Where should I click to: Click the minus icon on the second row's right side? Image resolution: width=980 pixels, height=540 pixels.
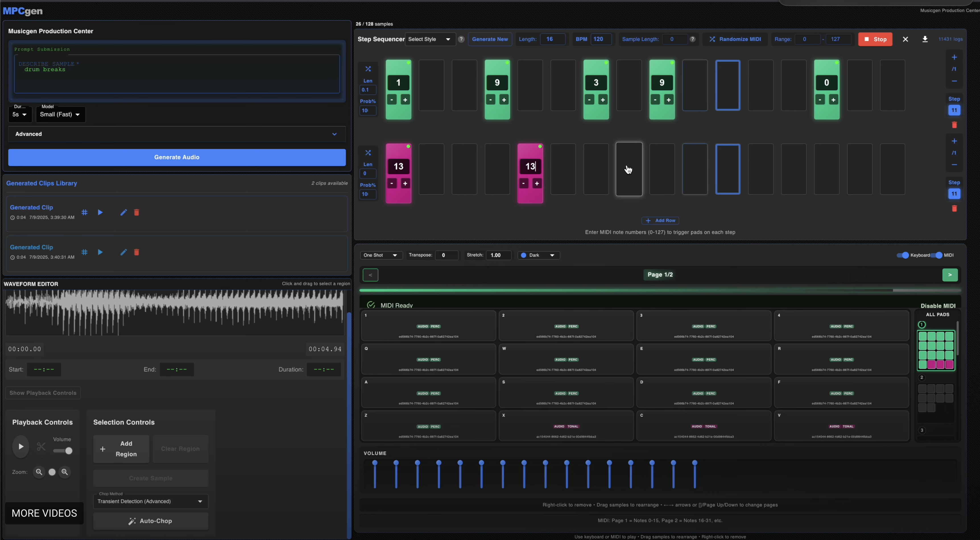click(x=954, y=165)
